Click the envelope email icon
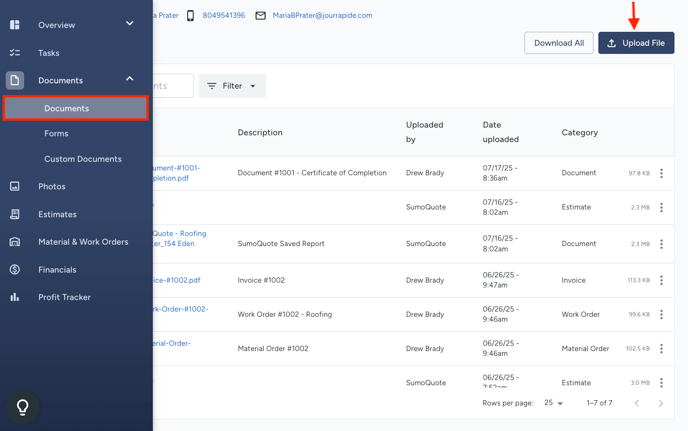The image size is (688, 431). pos(261,16)
